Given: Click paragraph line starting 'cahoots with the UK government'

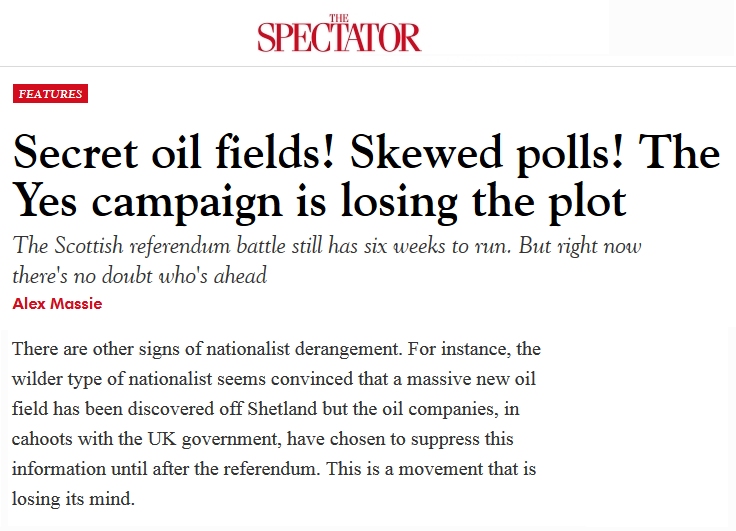Looking at the screenshot, I should click(262, 439).
